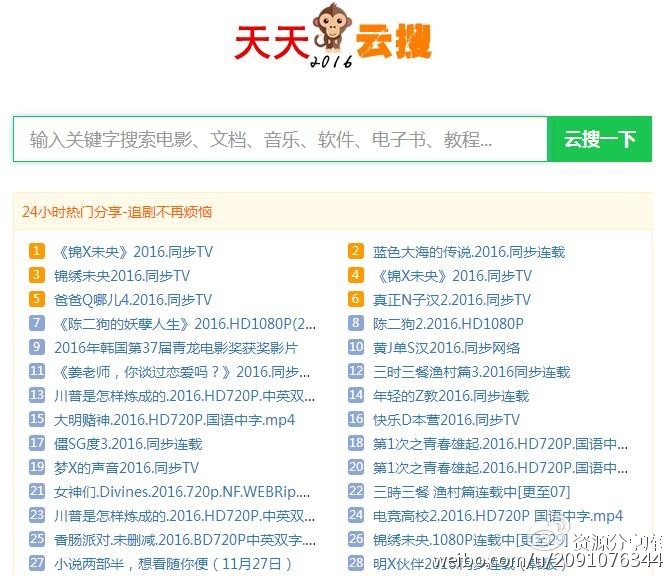Screen dimensions: 669x576
Task: Open link 香肠派对.未删减.2016.BD720P中英双字
Action: click(x=185, y=540)
